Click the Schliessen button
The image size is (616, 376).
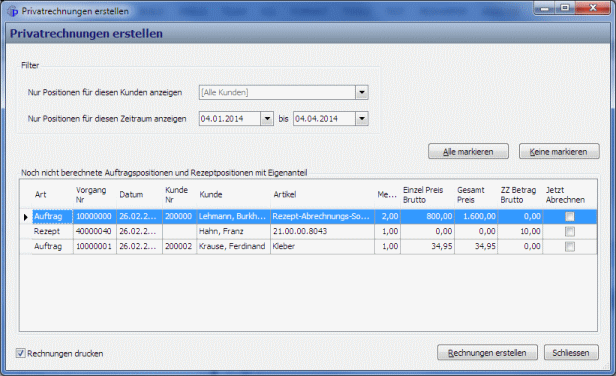pos(571,353)
